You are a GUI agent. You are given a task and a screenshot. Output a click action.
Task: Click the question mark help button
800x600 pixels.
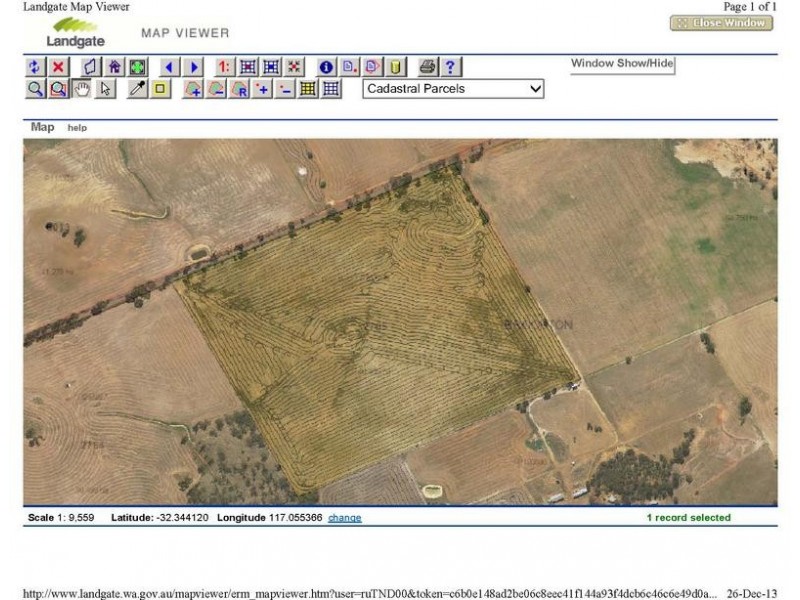click(451, 67)
